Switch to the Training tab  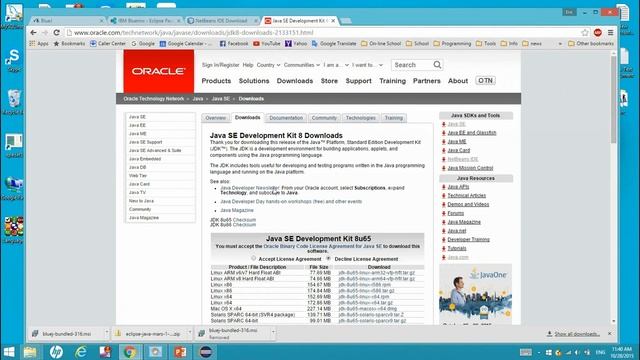tap(393, 118)
